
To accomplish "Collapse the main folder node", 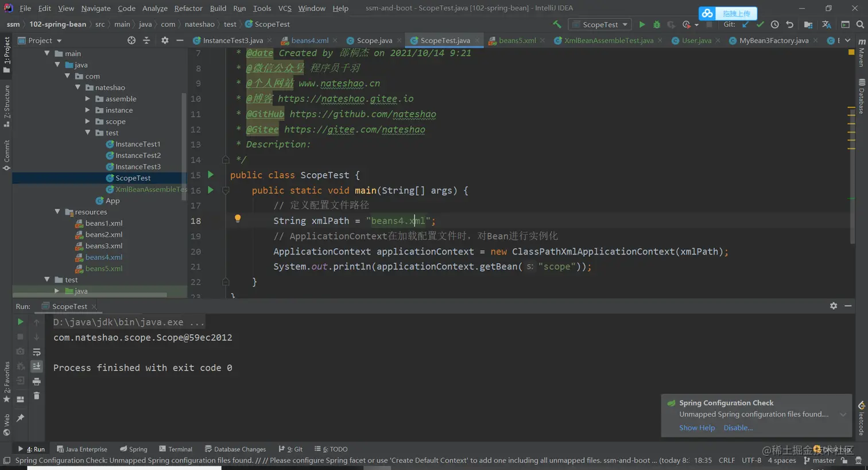I will 46,53.
